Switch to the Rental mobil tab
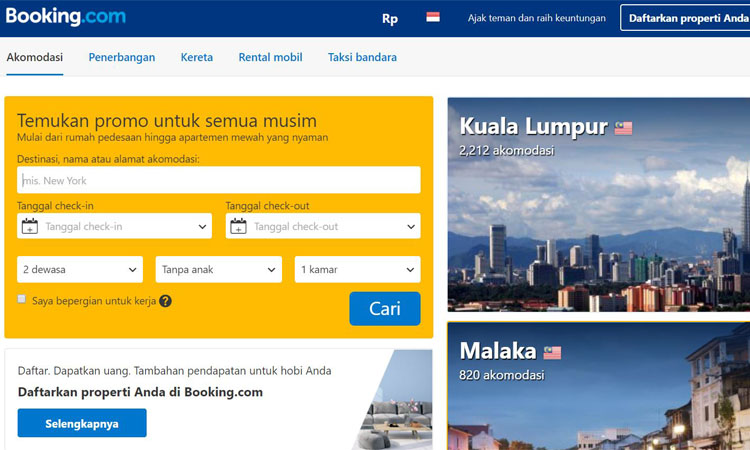Image resolution: width=750 pixels, height=450 pixels. coord(270,57)
